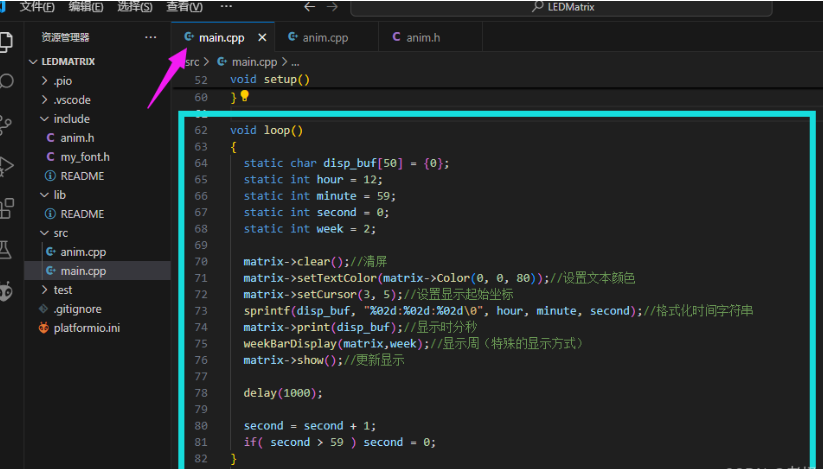Click 'second = second + 1;' line

coord(310,426)
